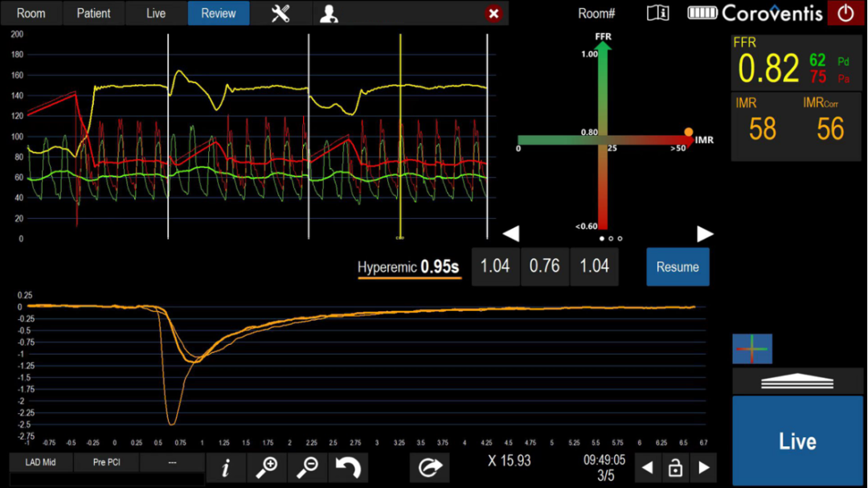
Task: Click the info 'i' icon
Action: 226,468
